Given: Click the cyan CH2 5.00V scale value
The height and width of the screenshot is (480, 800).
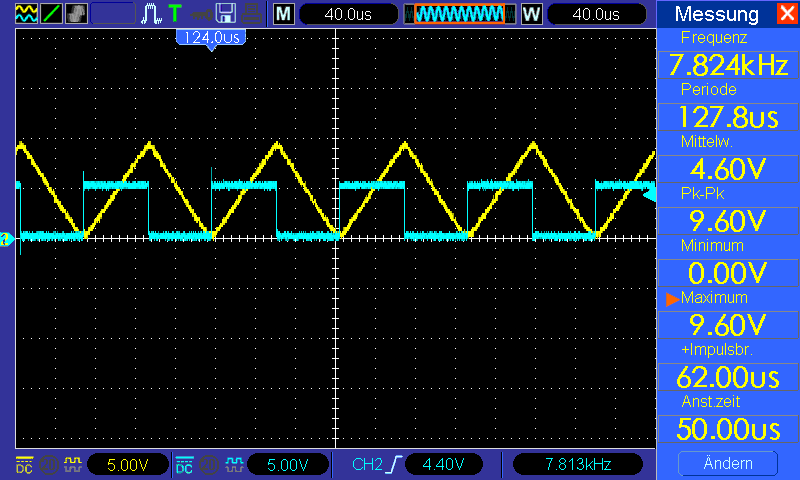Looking at the screenshot, I should click(287, 465).
